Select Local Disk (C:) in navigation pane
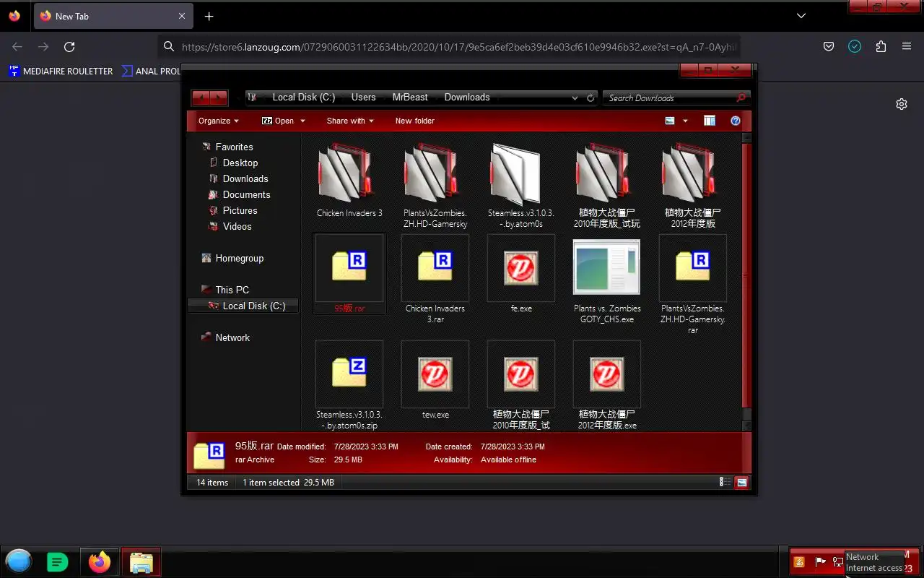 click(243, 306)
